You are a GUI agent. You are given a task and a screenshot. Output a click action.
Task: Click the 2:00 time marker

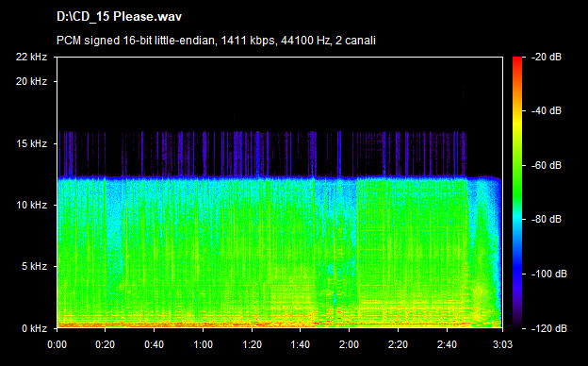[349, 344]
